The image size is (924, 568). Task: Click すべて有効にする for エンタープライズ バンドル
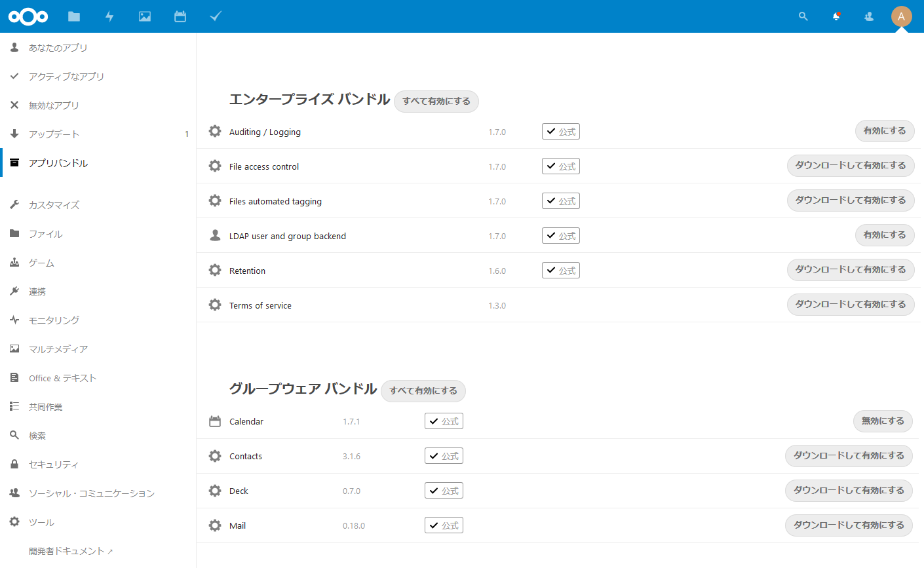pos(436,102)
